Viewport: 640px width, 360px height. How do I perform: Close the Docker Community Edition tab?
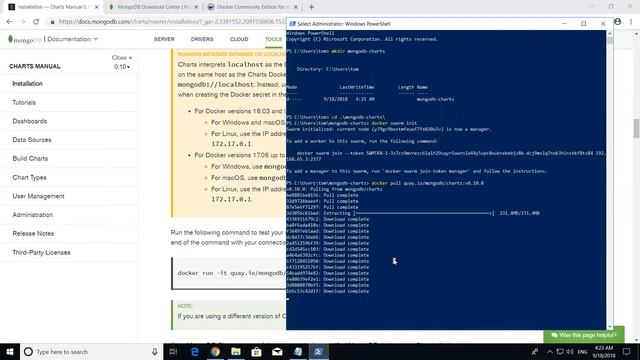[296, 7]
